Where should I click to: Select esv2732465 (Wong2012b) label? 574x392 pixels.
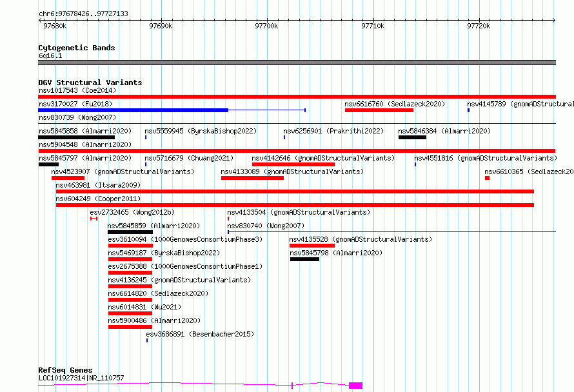tap(132, 212)
